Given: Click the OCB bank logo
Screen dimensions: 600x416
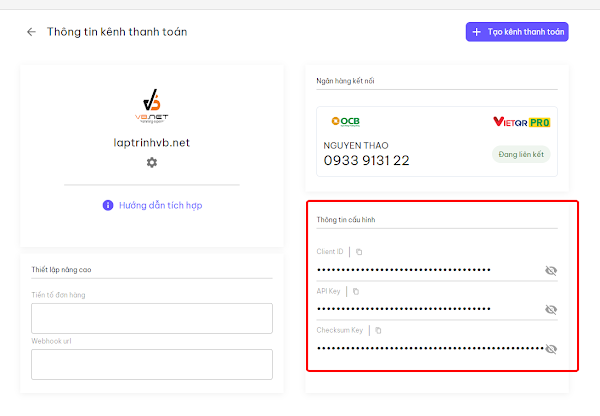Looking at the screenshot, I should [x=345, y=121].
